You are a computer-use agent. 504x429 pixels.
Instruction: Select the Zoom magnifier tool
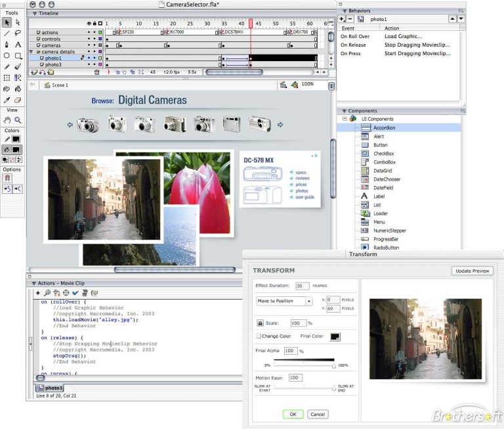point(18,120)
